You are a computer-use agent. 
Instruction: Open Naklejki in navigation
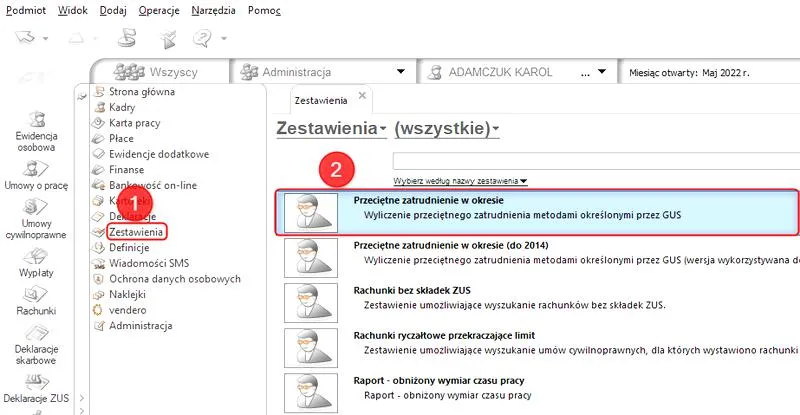coord(128,295)
